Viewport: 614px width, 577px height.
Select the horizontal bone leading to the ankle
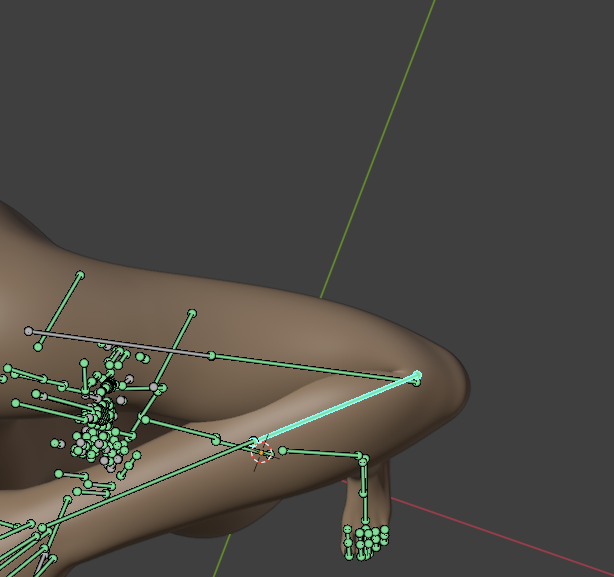pyautogui.click(x=321, y=453)
